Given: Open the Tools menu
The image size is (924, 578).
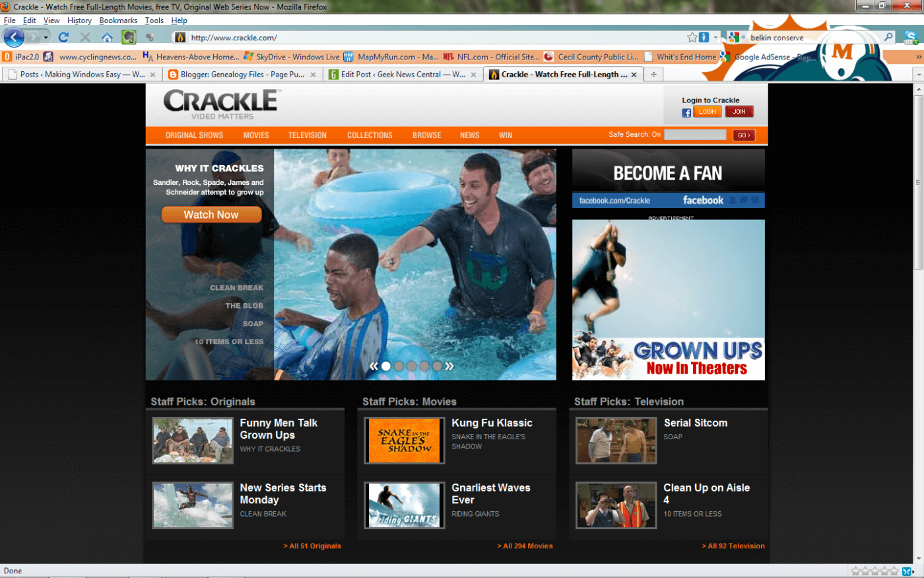Looking at the screenshot, I should pos(154,20).
